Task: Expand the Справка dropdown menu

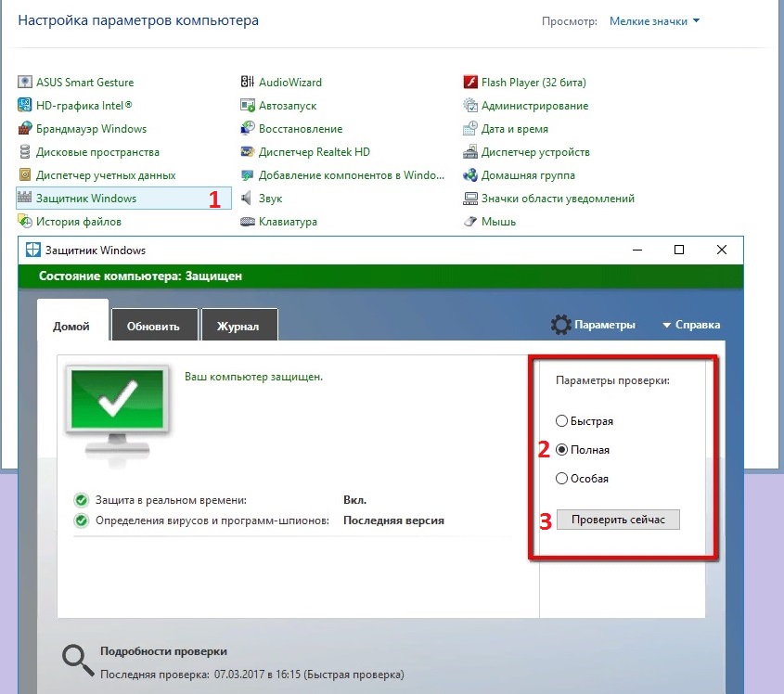Action: coord(691,325)
